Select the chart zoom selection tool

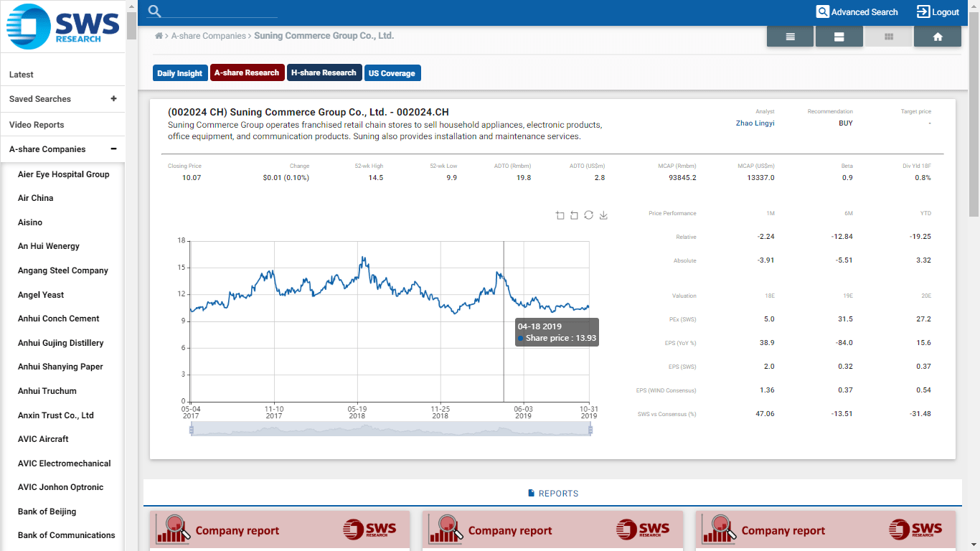pos(560,215)
